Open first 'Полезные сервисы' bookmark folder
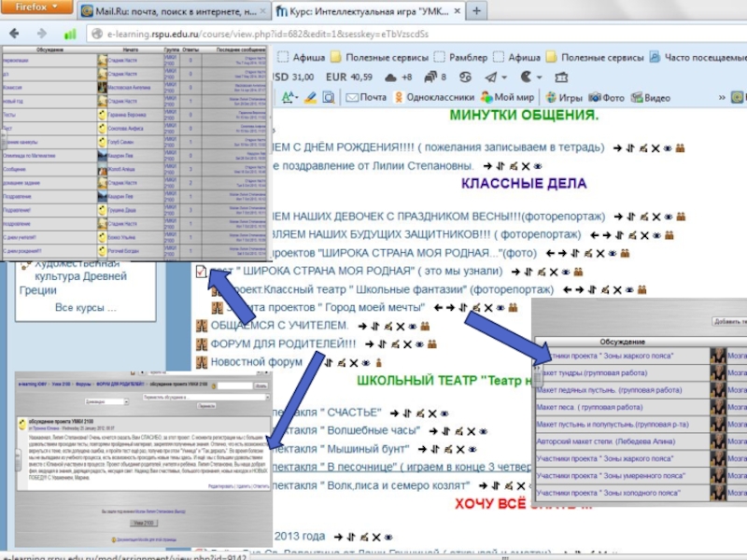Image resolution: width=747 pixels, height=560 pixels. pos(380,57)
